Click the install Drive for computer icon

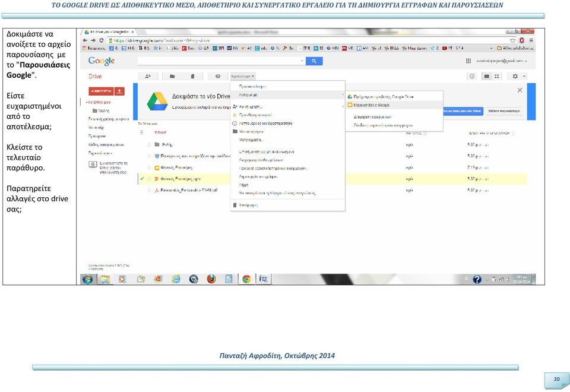coord(93,165)
